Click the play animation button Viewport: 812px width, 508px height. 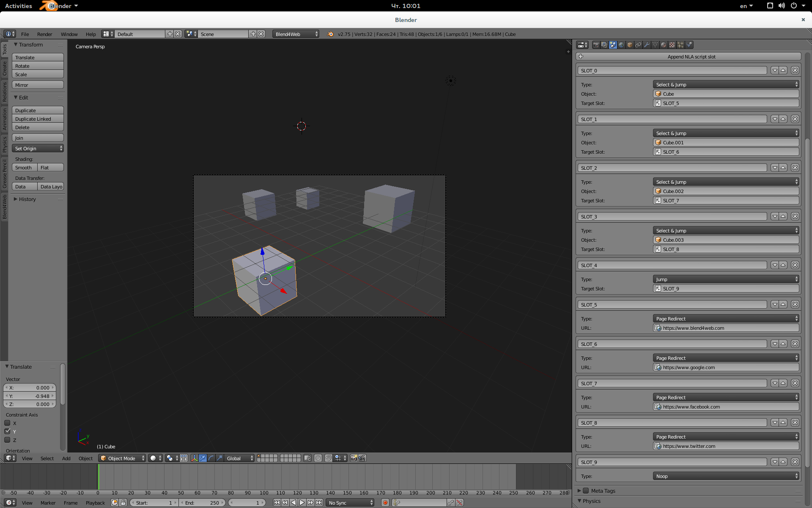[302, 502]
